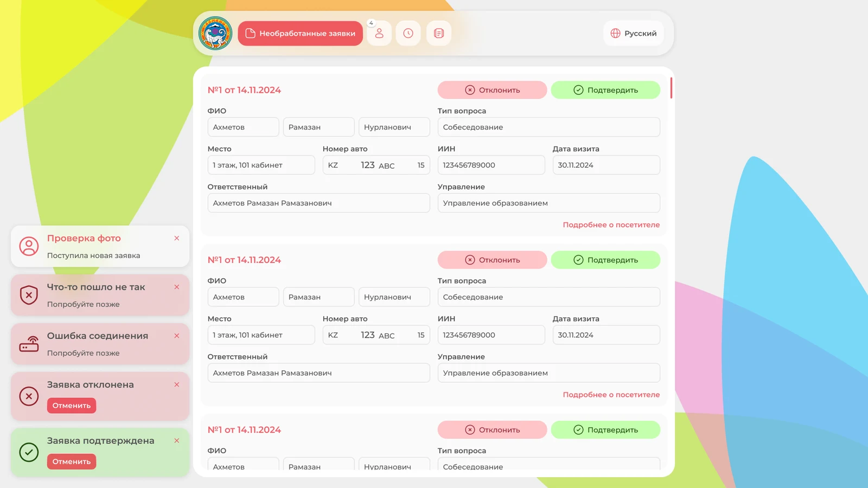Screen dimensions: 868x488
Task: Focus the Ахметов surname field in first card
Action: pyautogui.click(x=243, y=127)
